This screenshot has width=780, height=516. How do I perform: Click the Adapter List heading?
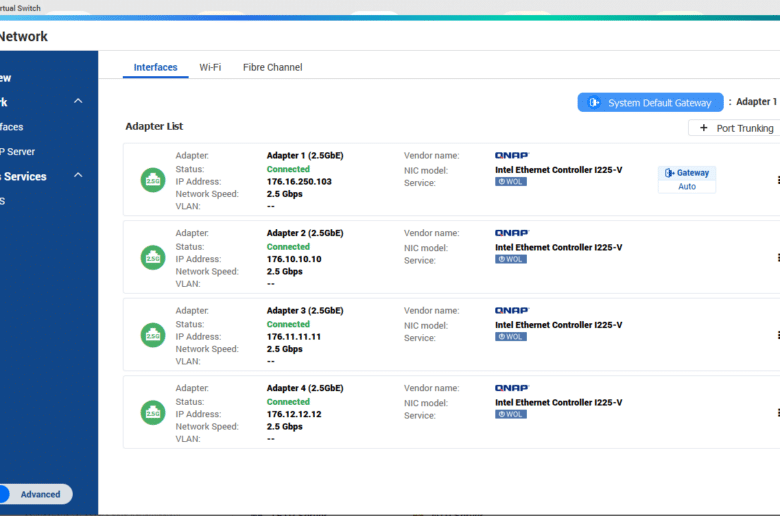pos(154,126)
